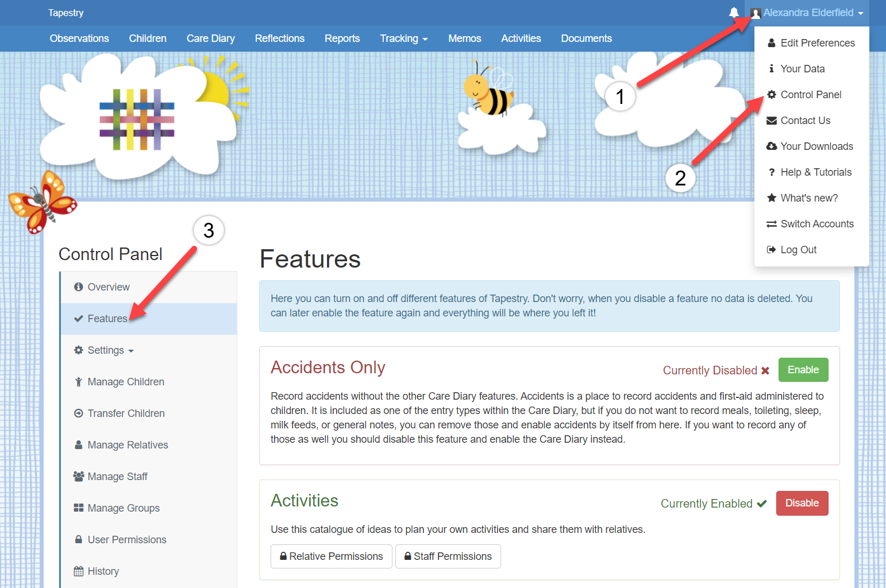886x588 pixels.
Task: Open the Reports page
Action: click(x=342, y=38)
